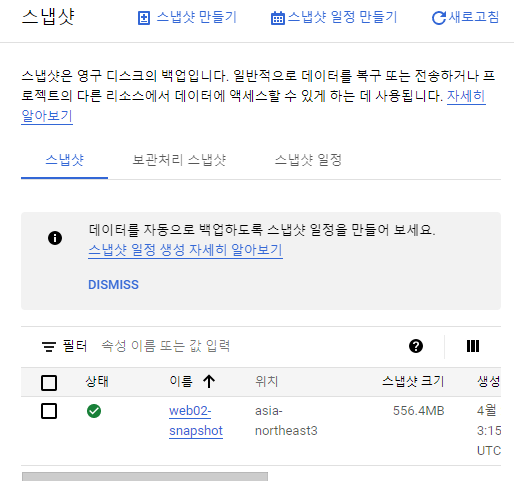This screenshot has width=514, height=487.
Task: Click the filter input 속성 이름 또는 값 입력
Action: pyautogui.click(x=166, y=346)
